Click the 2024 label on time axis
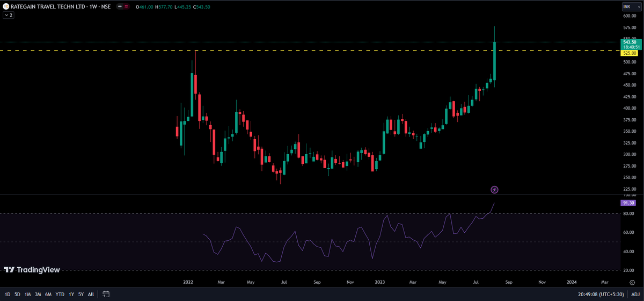644x301 pixels. tap(572, 281)
